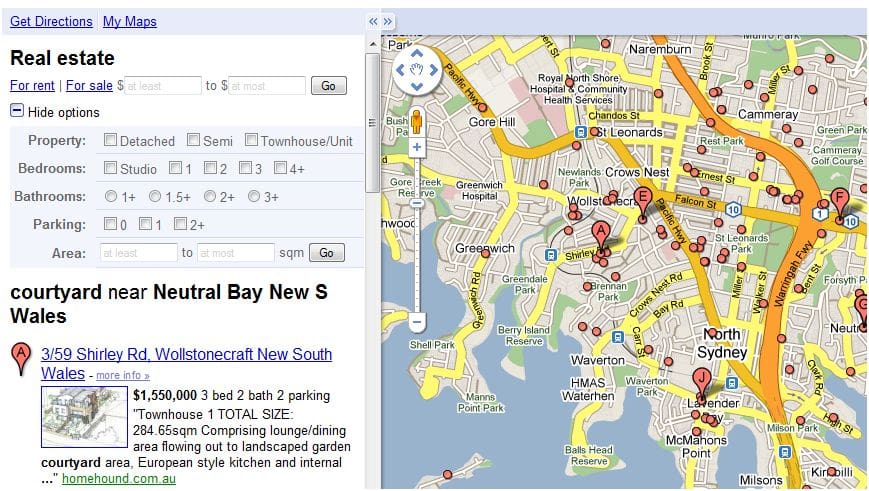Image resolution: width=869 pixels, height=491 pixels.
Task: Tick the Studio bedrooms checkbox
Action: (111, 168)
